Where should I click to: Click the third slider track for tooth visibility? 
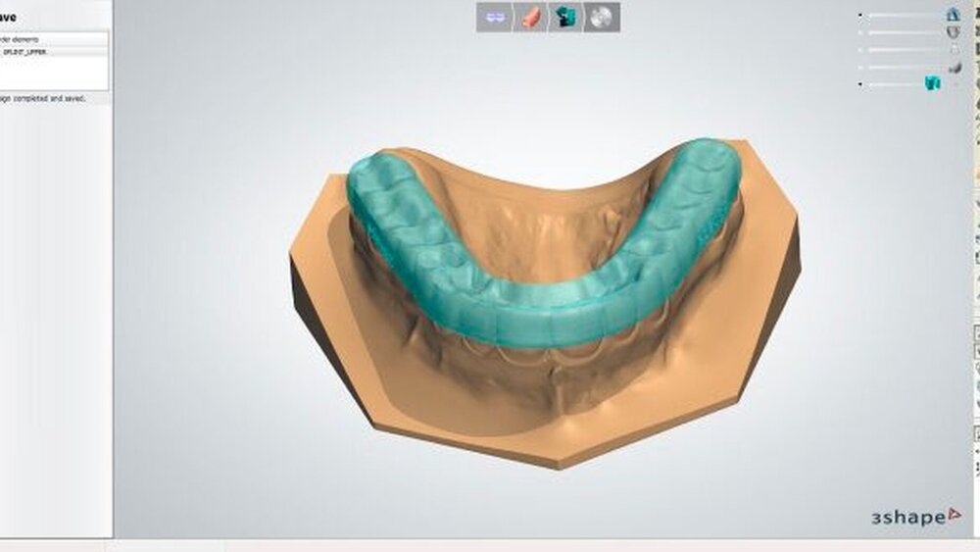pos(902,49)
